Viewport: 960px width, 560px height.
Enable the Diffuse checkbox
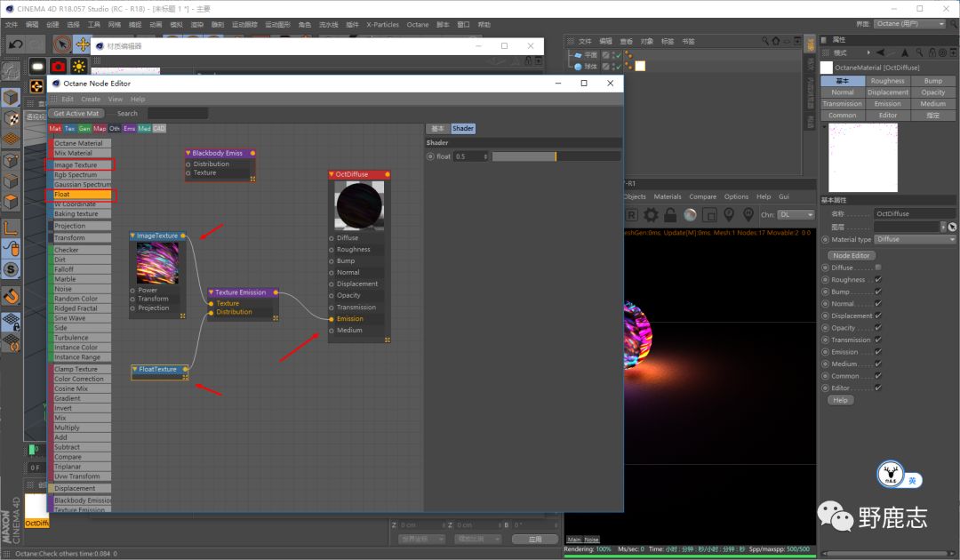click(x=878, y=268)
